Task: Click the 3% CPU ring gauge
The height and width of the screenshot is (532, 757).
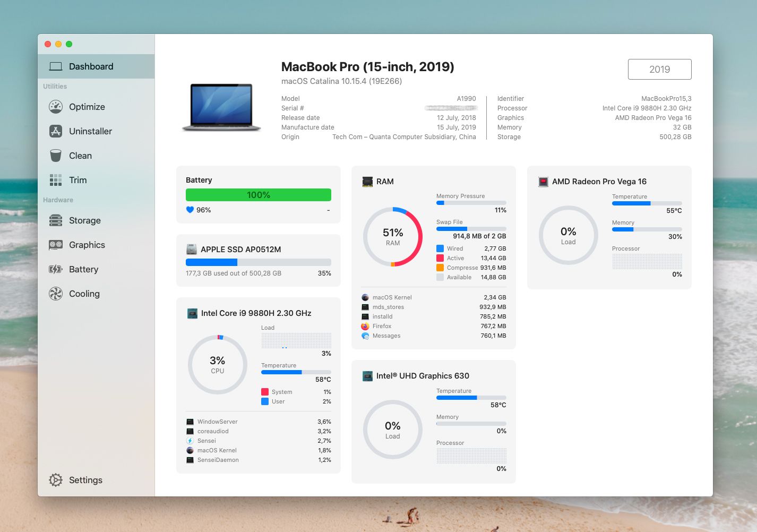Action: (218, 365)
